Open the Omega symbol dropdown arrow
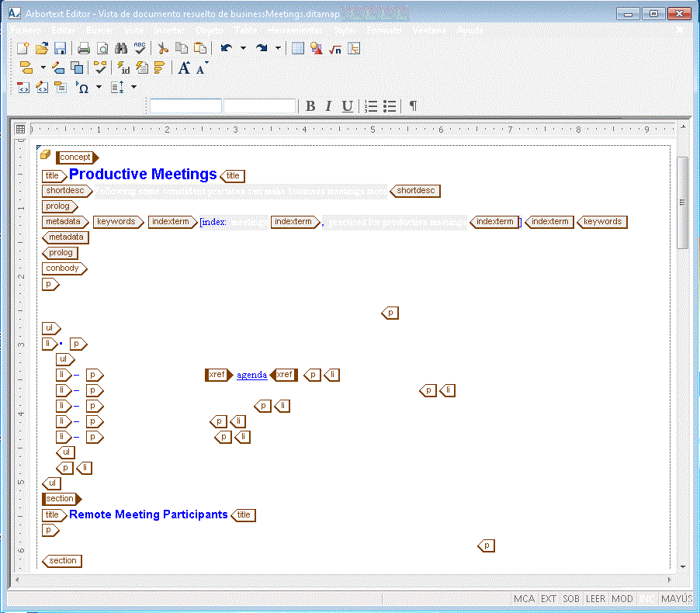This screenshot has height=613, width=700. (x=99, y=87)
